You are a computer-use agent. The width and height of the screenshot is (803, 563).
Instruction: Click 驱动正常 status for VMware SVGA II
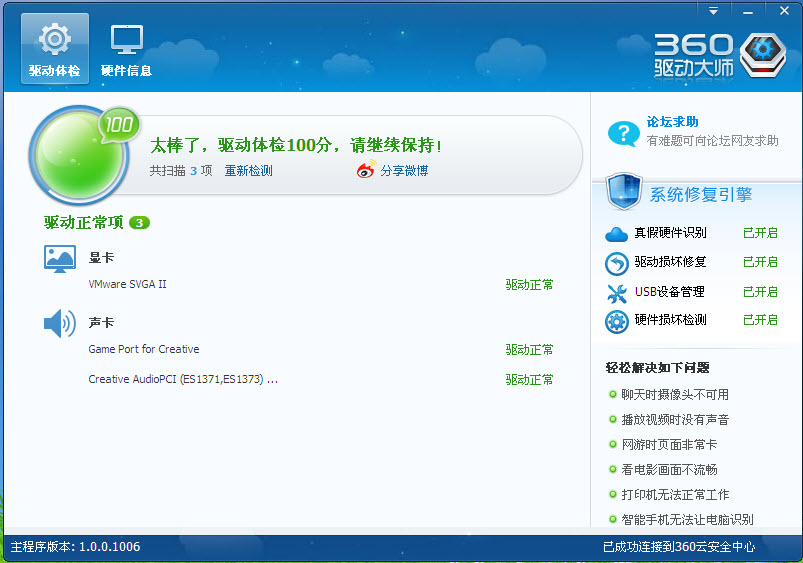530,285
